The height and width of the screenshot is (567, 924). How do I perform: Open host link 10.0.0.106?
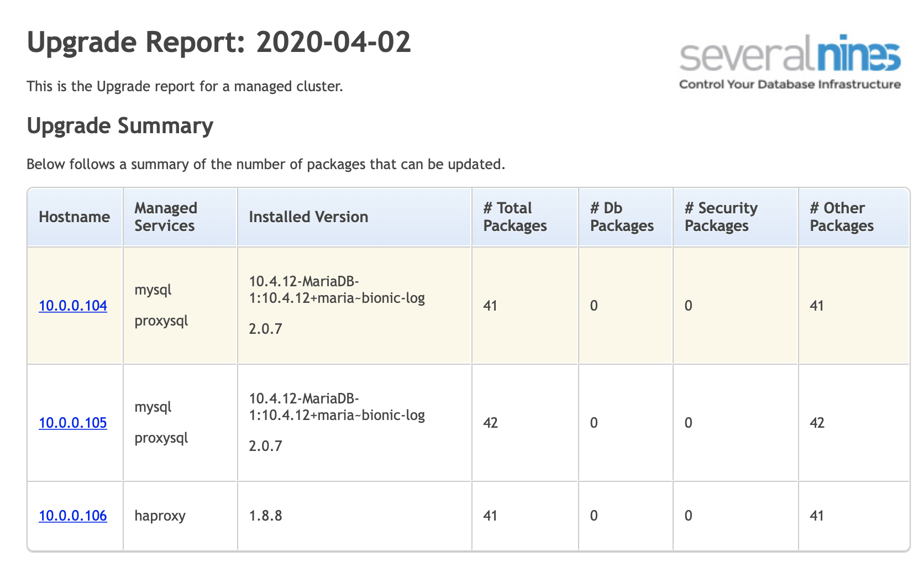click(x=73, y=516)
